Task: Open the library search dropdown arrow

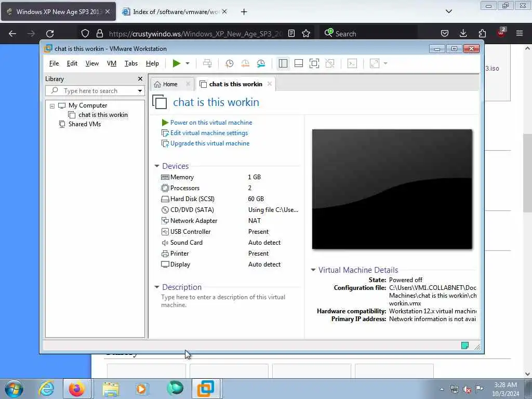Action: click(x=140, y=91)
